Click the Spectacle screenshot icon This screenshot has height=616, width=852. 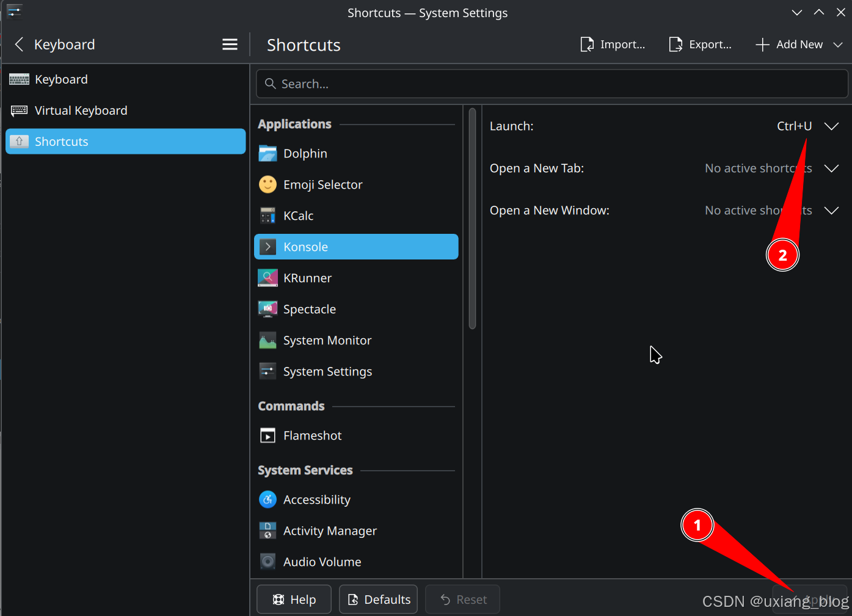click(268, 309)
